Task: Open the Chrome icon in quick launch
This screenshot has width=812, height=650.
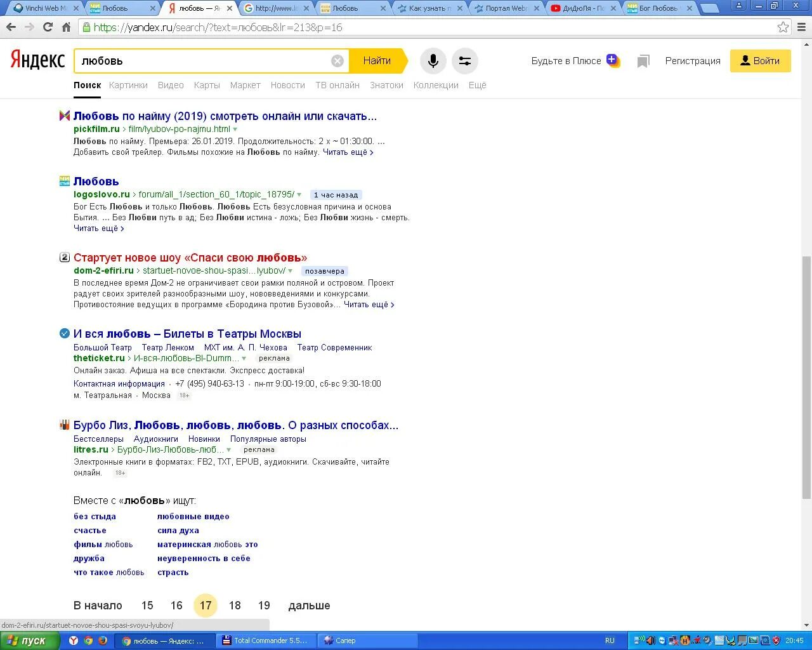Action: 88,640
